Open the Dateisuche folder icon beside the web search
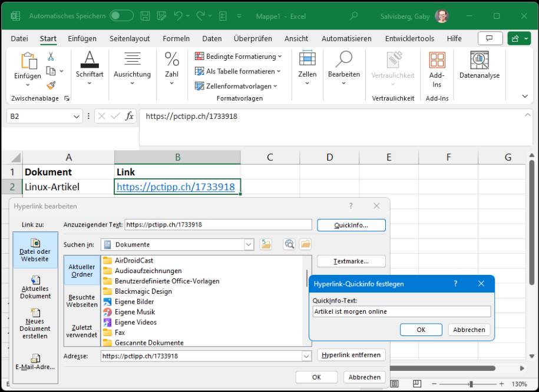539x392 pixels. tap(305, 244)
